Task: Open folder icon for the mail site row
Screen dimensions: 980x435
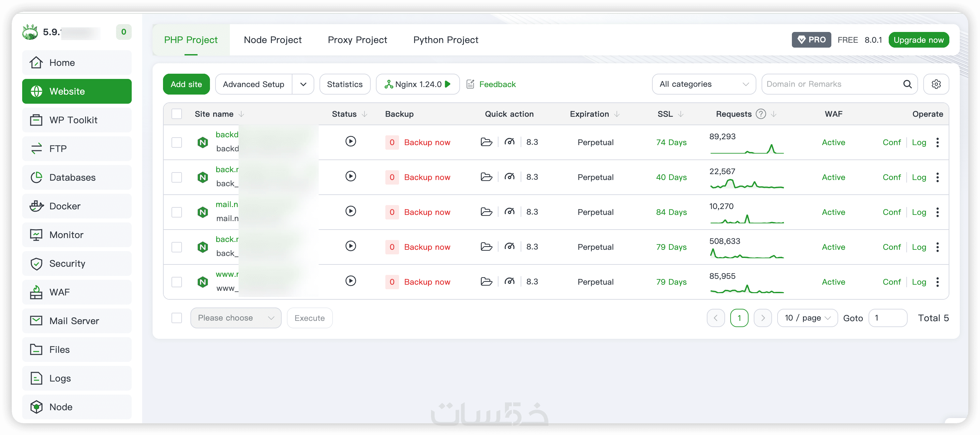Action: [x=486, y=212]
